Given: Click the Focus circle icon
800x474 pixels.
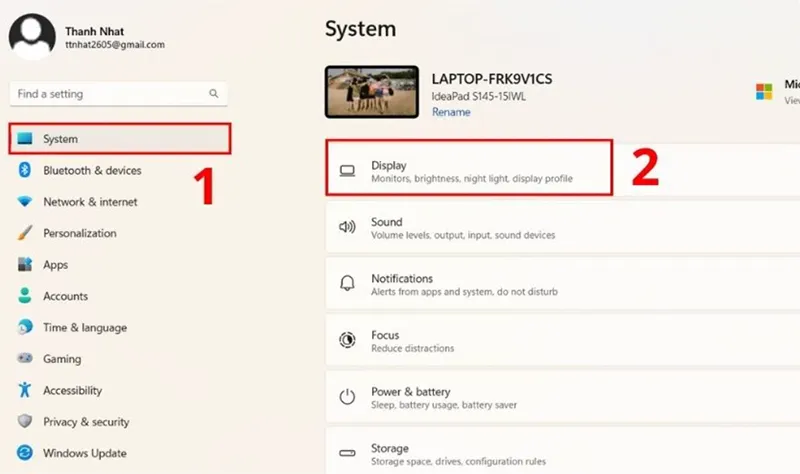Looking at the screenshot, I should (x=347, y=340).
